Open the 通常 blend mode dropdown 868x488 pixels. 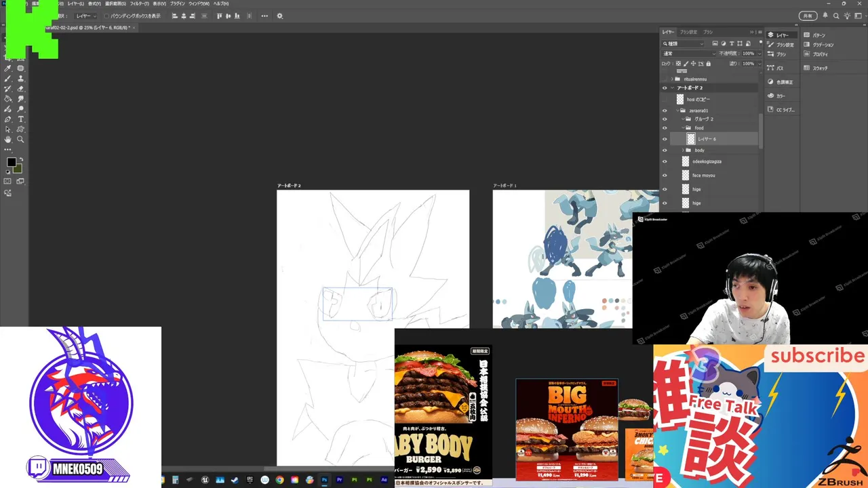[689, 54]
